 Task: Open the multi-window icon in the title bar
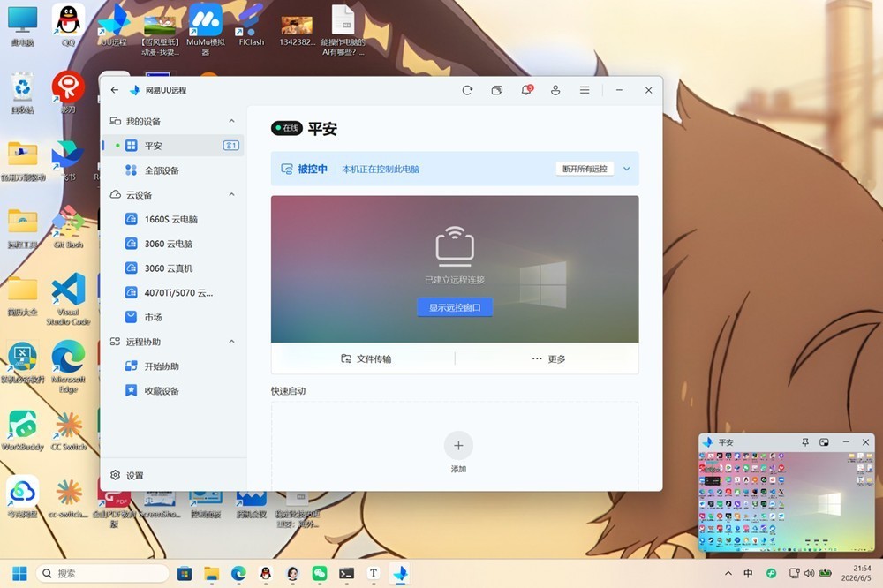coord(496,90)
